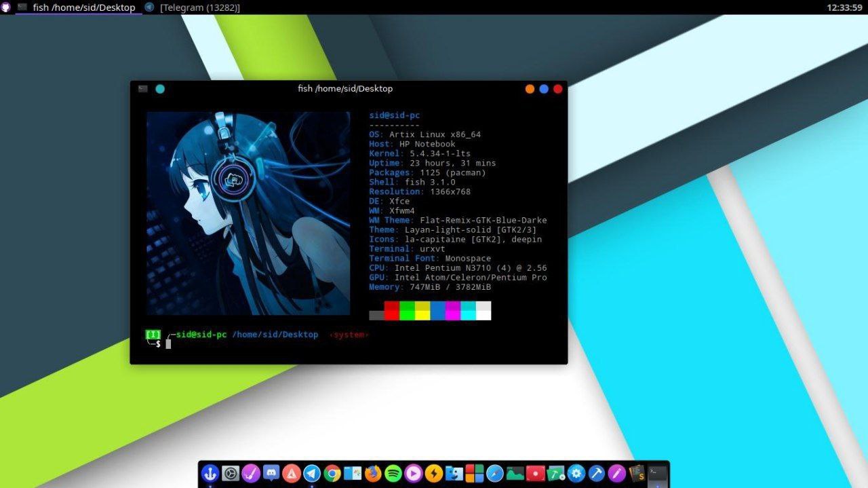Viewport: 868px width, 488px height.
Task: Click the Memory: 747MiB / 3782MiB line
Action: click(x=430, y=287)
